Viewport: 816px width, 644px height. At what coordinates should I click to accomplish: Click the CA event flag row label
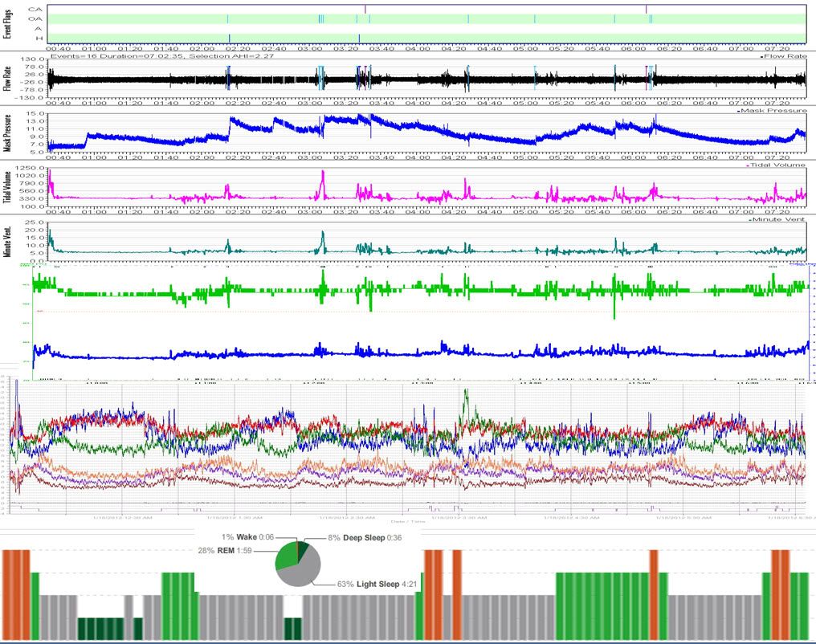(x=35, y=10)
